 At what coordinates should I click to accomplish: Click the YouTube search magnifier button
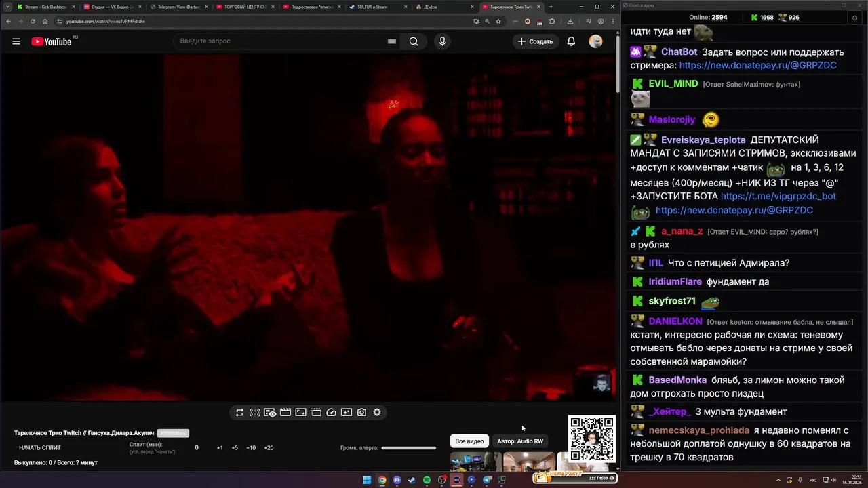414,41
